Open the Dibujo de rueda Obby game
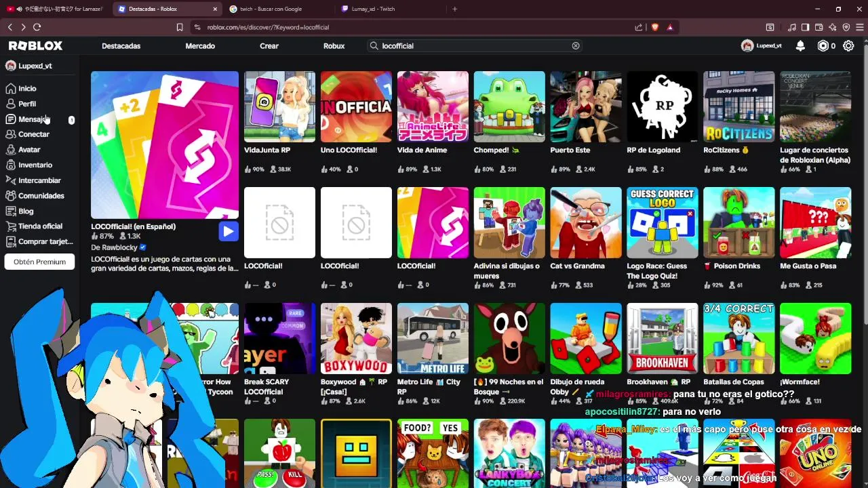 click(x=586, y=338)
